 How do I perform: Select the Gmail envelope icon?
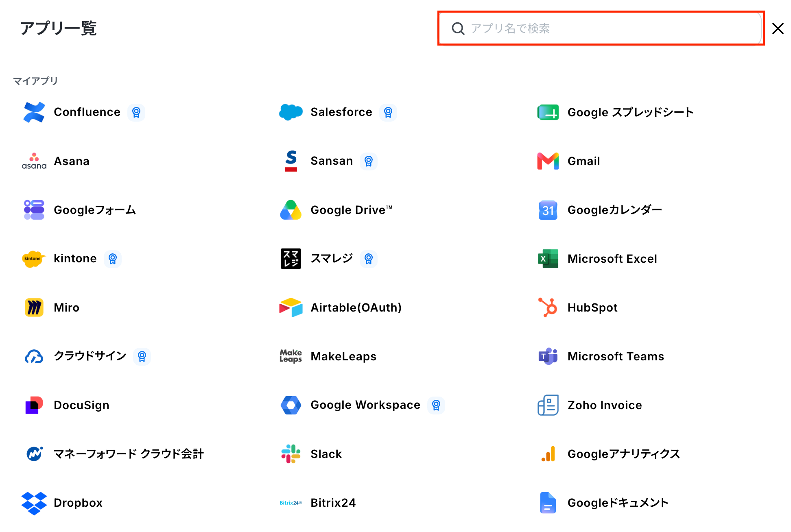[x=548, y=161]
